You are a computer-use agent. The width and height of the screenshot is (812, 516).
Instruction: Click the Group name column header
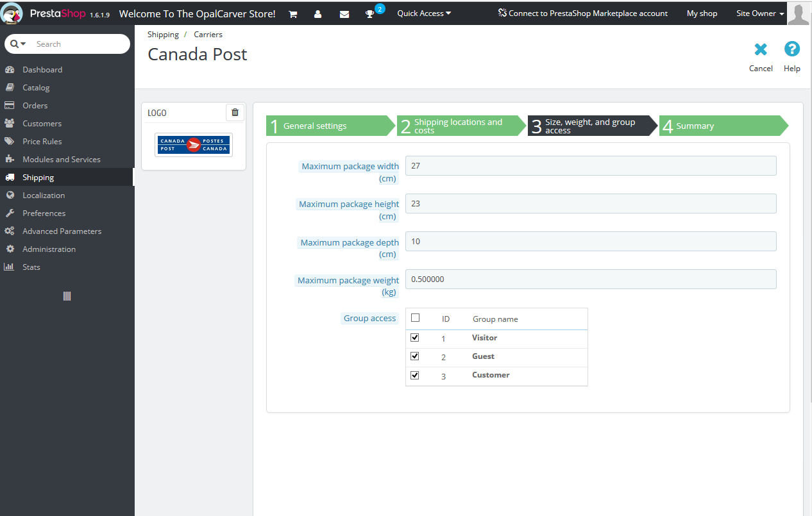pos(495,319)
